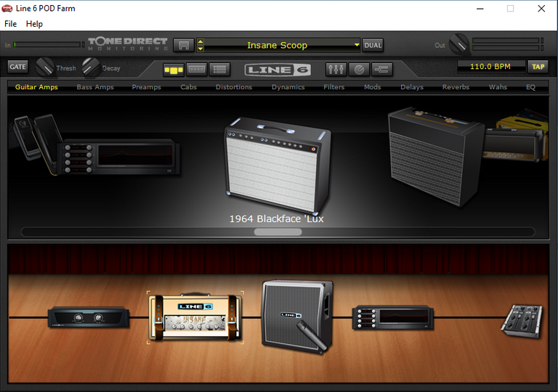Click the Tone Direct Monitoring logo

point(128,44)
